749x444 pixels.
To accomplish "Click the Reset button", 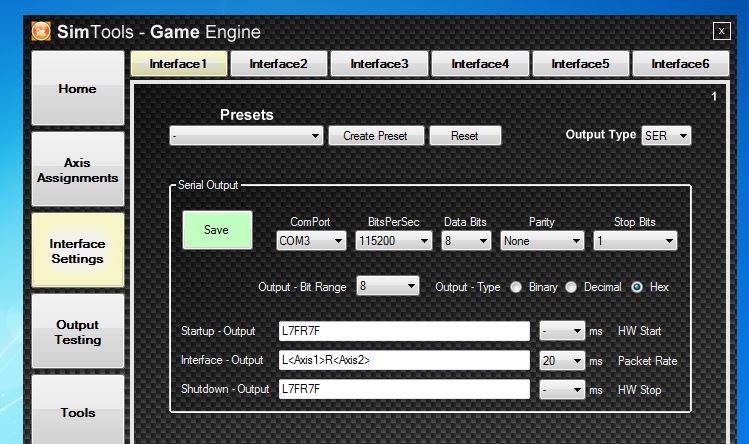I will tap(465, 136).
